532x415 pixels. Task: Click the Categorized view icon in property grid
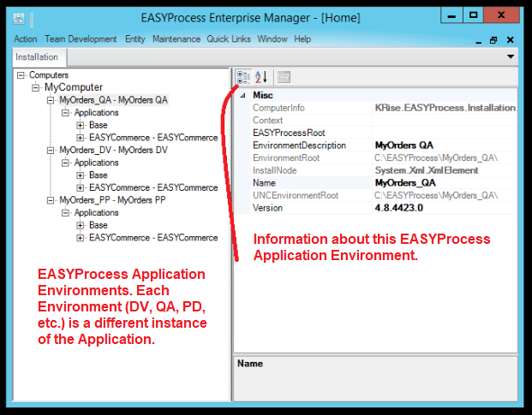243,77
